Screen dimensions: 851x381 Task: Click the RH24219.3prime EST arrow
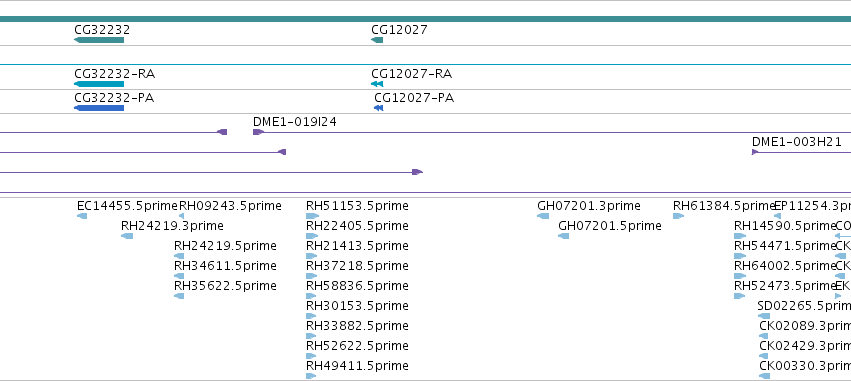click(127, 236)
